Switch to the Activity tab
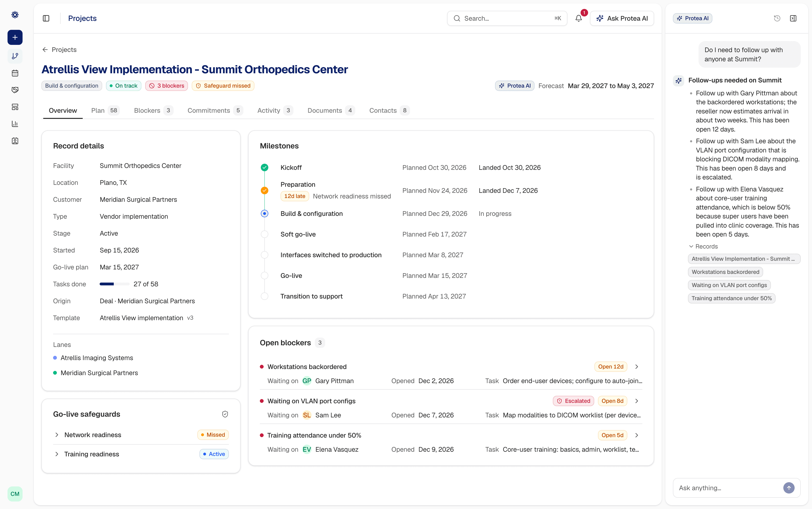812x509 pixels. click(x=275, y=110)
